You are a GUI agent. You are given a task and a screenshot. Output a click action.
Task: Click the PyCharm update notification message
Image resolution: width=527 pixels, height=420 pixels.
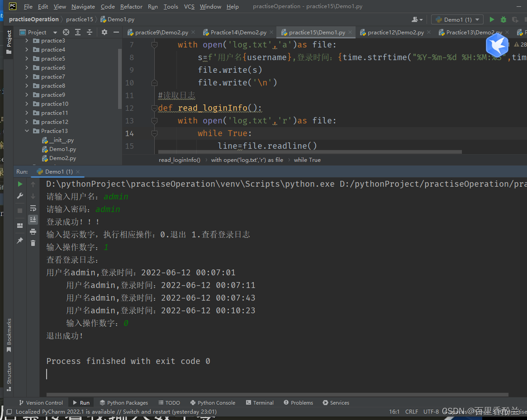[x=116, y=411]
